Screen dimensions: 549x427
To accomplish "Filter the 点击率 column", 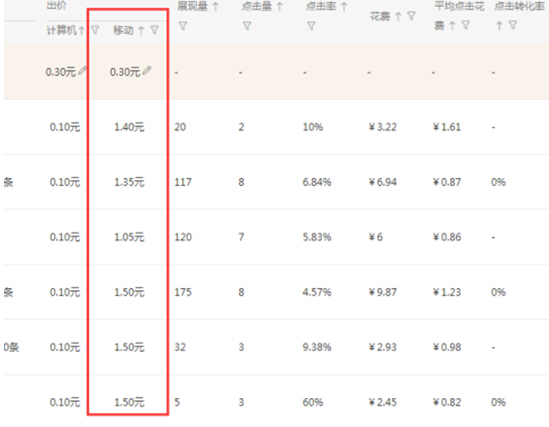I will point(311,26).
